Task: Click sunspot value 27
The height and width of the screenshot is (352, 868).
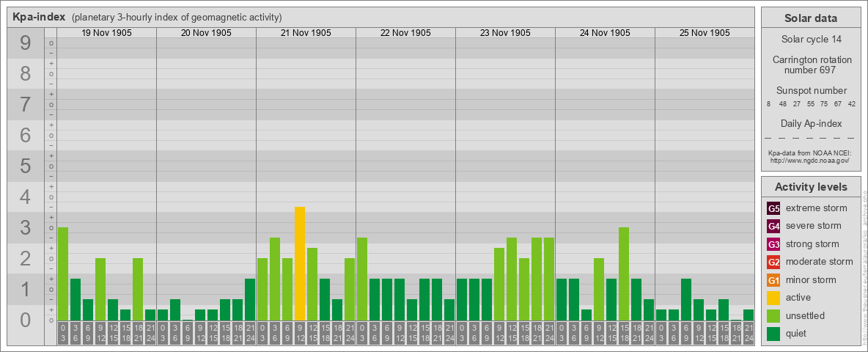Action: pyautogui.click(x=797, y=104)
